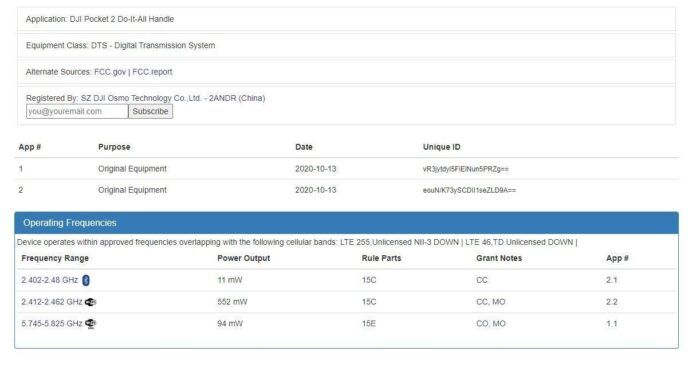Click the cellular bands overlap notice text
Image resolution: width=700 pixels, height=367 pixels.
[x=297, y=242]
